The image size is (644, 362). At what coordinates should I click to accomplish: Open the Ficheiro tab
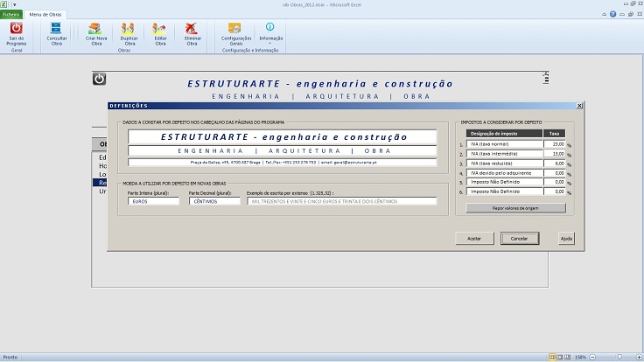click(11, 15)
